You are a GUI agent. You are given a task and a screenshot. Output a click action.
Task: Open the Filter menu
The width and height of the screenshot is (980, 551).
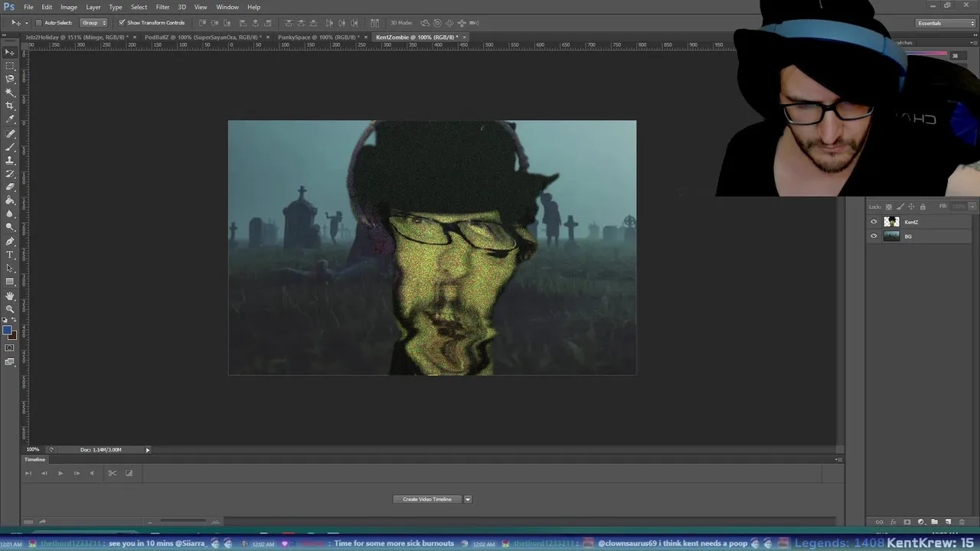(x=163, y=7)
